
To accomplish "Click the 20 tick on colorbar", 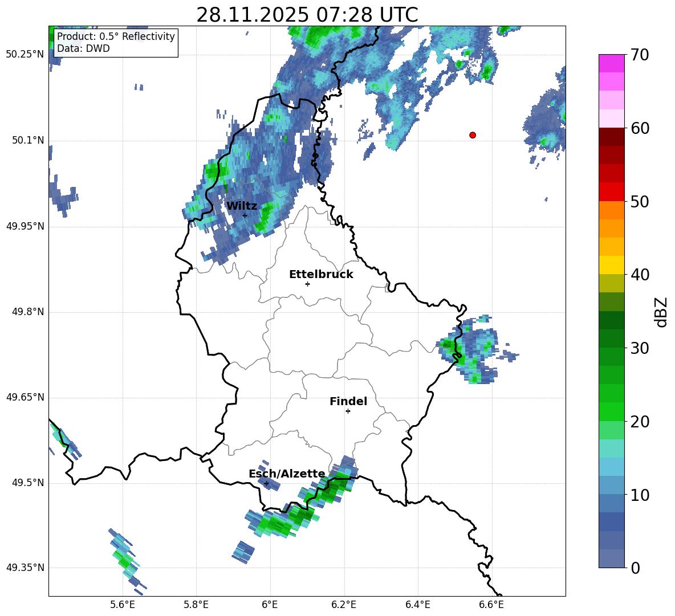I will tap(639, 421).
